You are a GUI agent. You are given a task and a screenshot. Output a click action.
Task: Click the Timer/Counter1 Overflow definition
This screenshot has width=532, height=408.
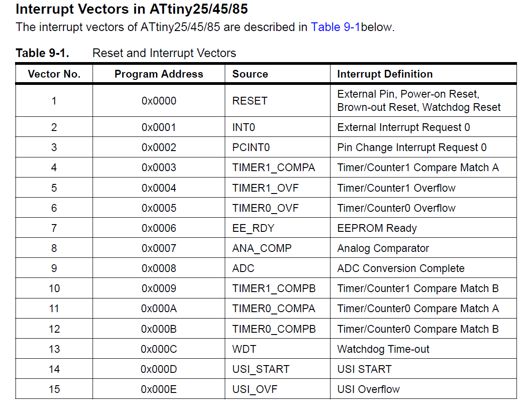(396, 188)
